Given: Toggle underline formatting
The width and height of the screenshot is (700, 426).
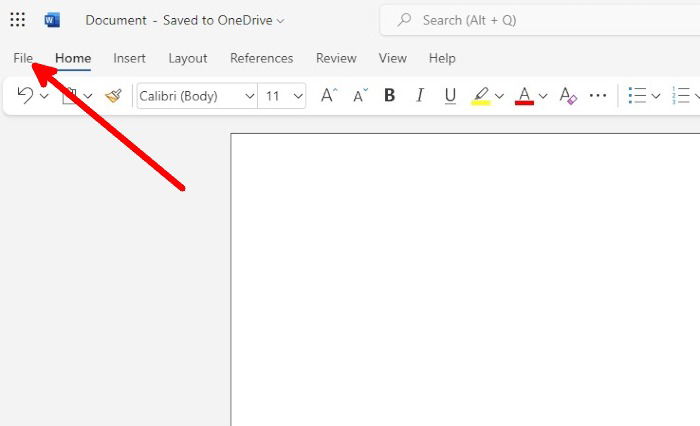Looking at the screenshot, I should (450, 96).
